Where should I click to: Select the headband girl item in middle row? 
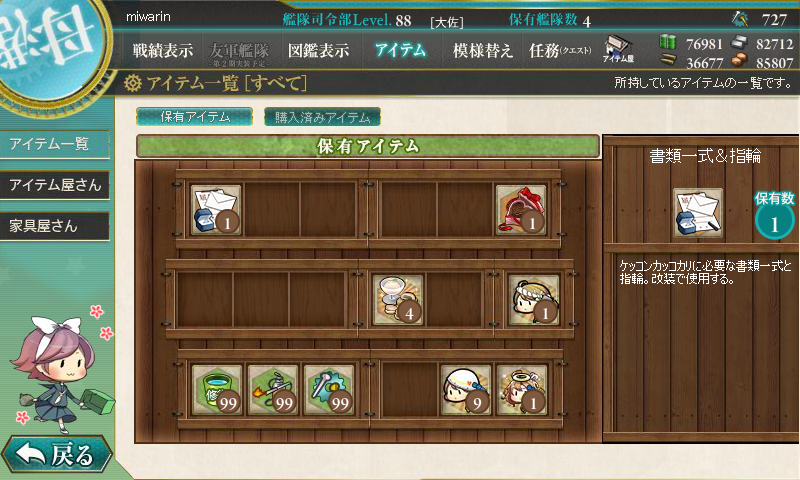click(534, 300)
